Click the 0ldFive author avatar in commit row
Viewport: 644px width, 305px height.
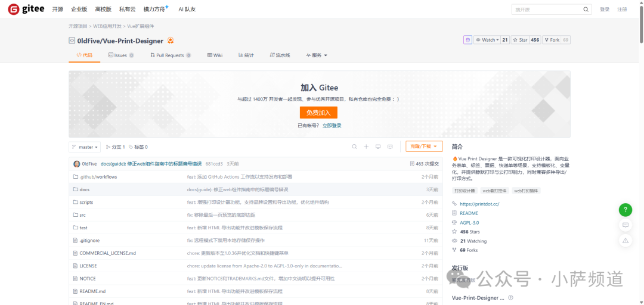(x=77, y=164)
